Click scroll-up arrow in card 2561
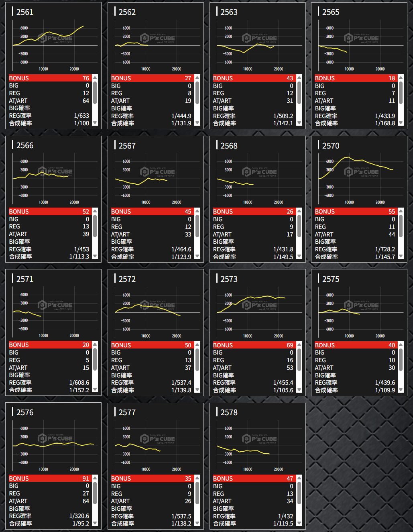 (95, 77)
